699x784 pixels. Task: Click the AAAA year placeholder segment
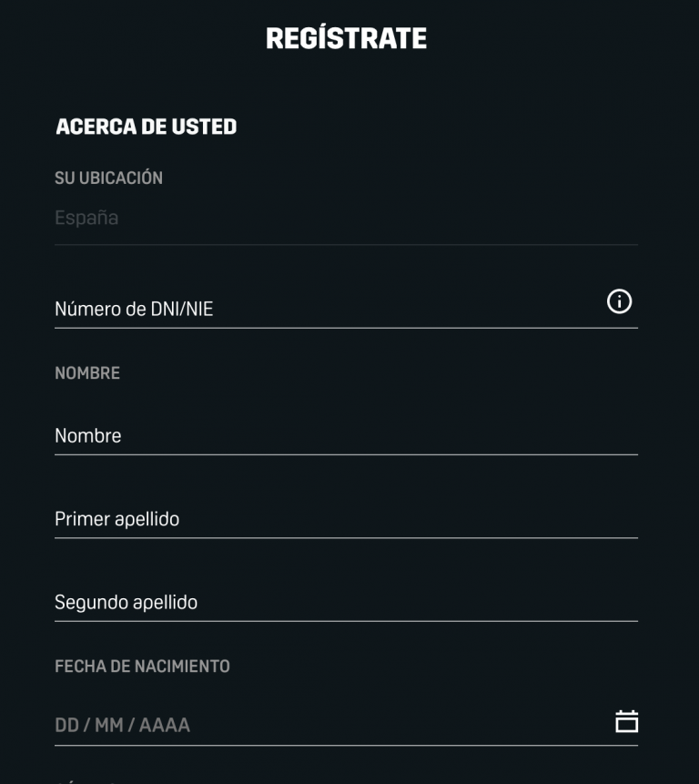(165, 725)
